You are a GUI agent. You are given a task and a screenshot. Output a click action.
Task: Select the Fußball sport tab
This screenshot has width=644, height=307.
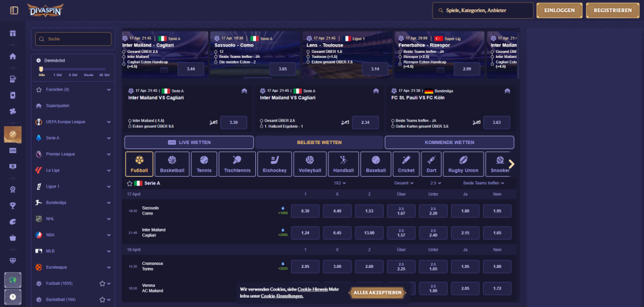point(139,164)
